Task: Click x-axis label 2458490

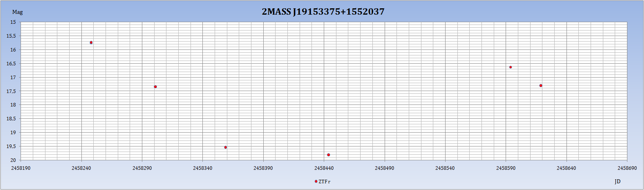Action: click(384, 168)
